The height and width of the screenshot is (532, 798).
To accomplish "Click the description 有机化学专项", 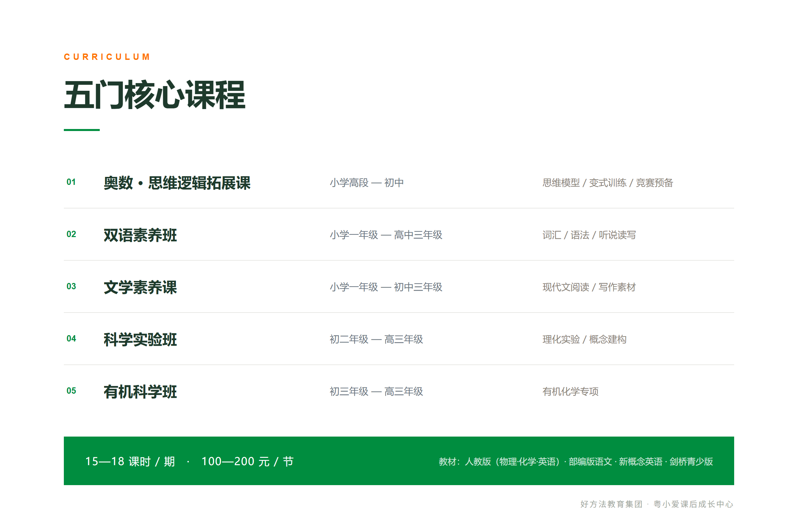I will [x=570, y=392].
